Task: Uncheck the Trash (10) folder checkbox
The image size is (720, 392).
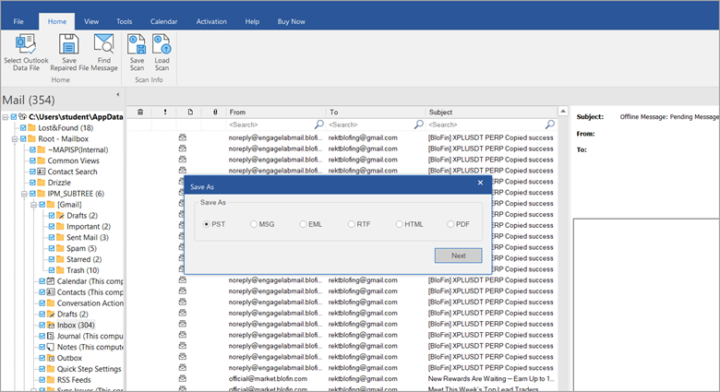Action: click(51, 270)
